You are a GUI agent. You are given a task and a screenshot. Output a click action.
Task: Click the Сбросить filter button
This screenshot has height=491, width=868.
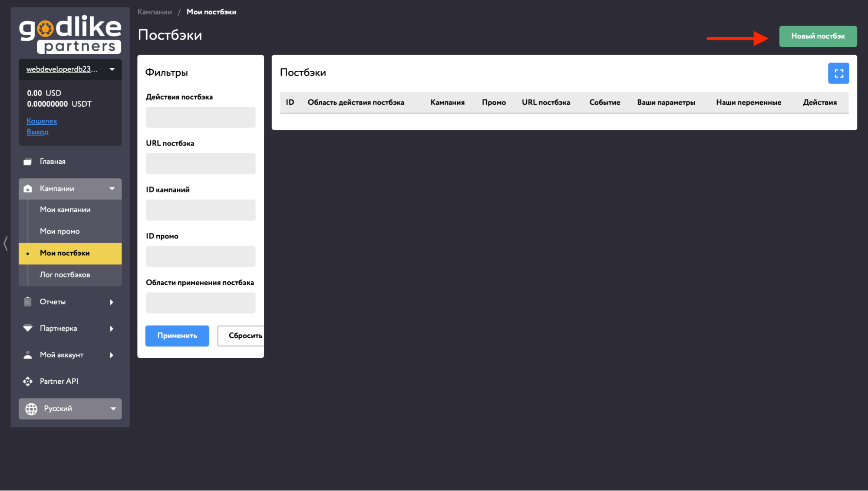click(241, 336)
